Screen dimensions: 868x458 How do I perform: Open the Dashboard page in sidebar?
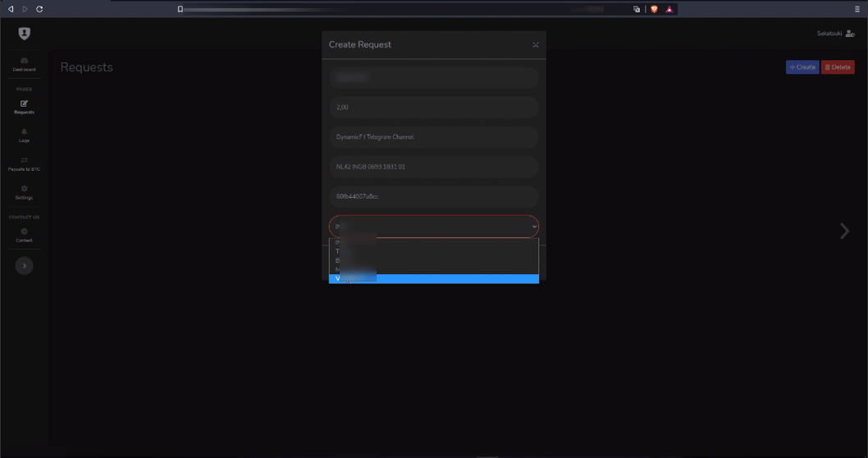click(24, 64)
